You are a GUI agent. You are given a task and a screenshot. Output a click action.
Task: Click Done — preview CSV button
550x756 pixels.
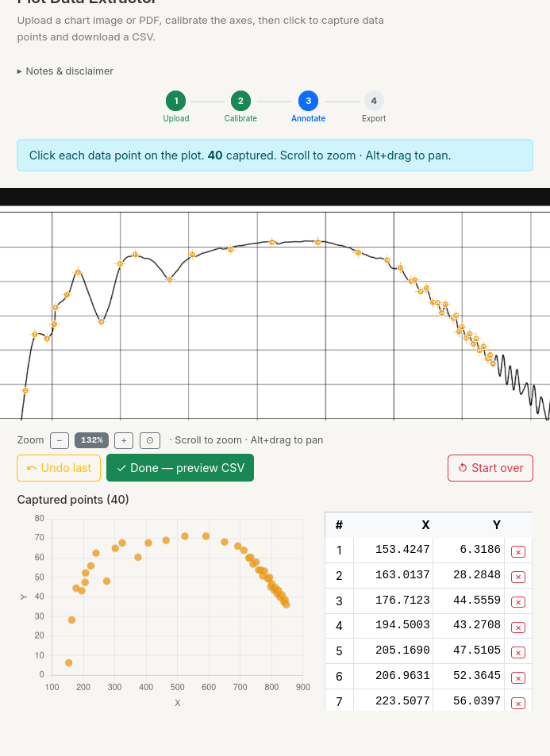pyautogui.click(x=180, y=468)
